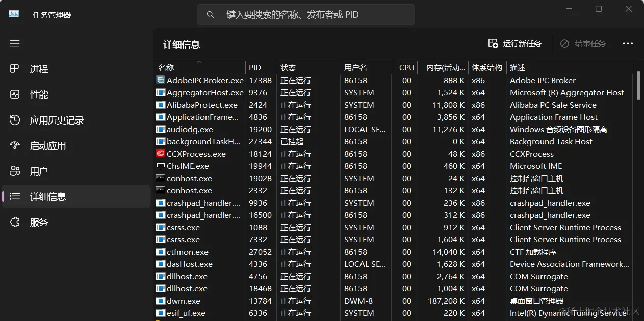Switch to the 用户 tab
644x321 pixels.
[x=76, y=171]
